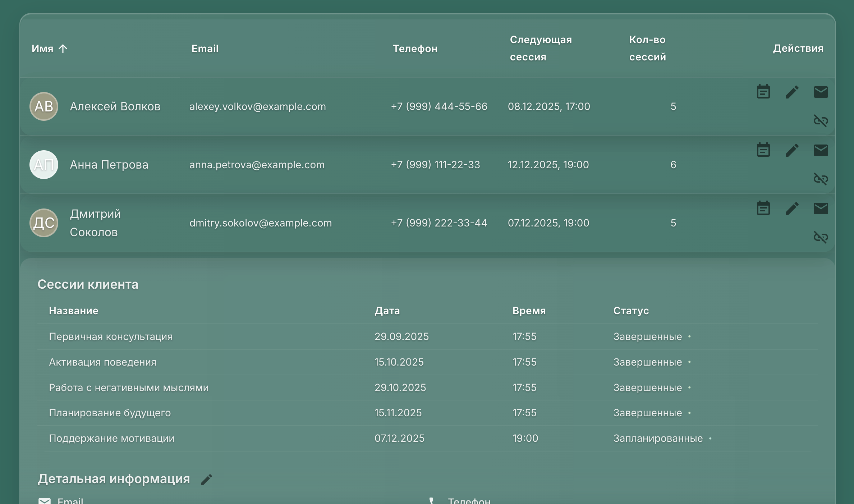Click unlink icon in Дмитрий Соколов row
This screenshot has width=854, height=504.
pyautogui.click(x=821, y=237)
